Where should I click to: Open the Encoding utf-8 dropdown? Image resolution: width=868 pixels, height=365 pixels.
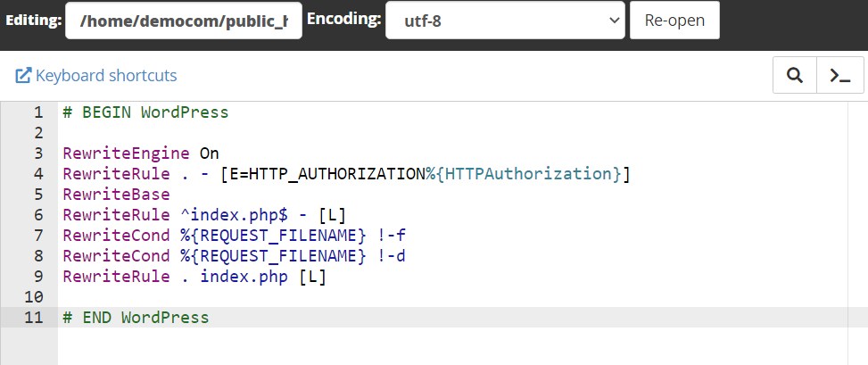[504, 20]
